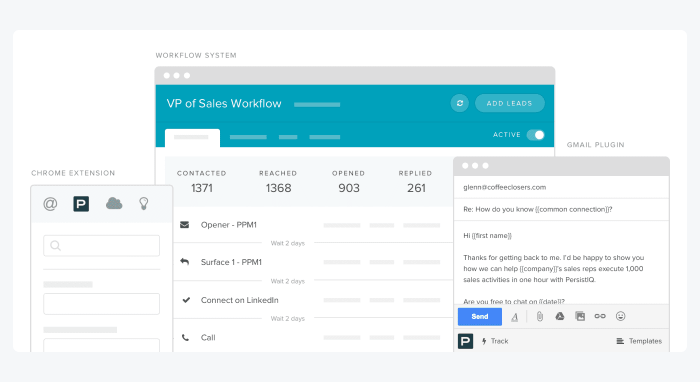Toggle the ACTIVE workflow switch
700x382 pixels.
[536, 135]
